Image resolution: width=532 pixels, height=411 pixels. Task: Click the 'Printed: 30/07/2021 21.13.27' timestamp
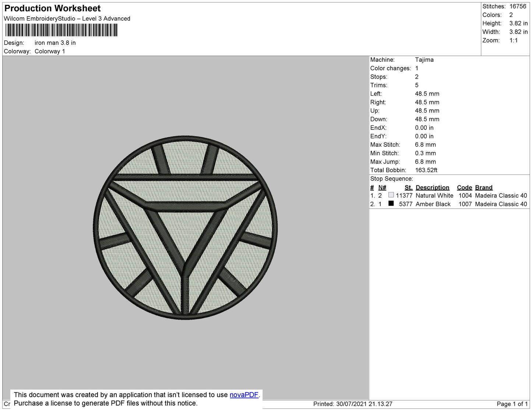pyautogui.click(x=353, y=404)
